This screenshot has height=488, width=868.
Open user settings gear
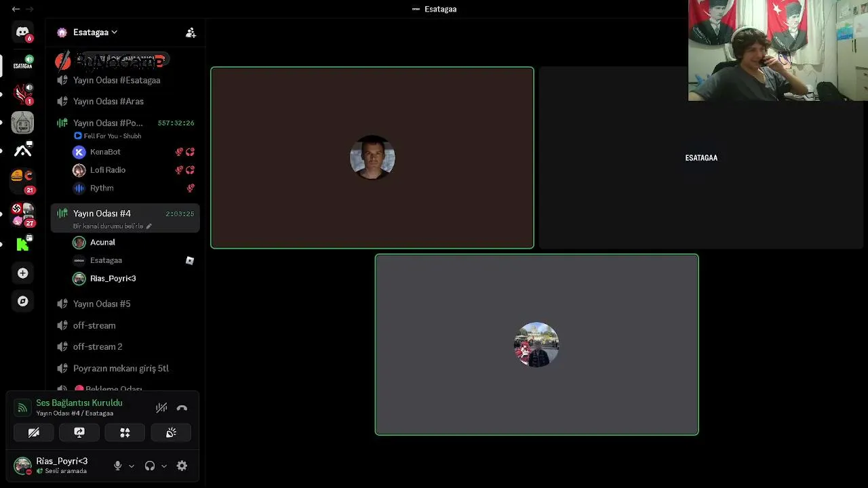pos(182,466)
